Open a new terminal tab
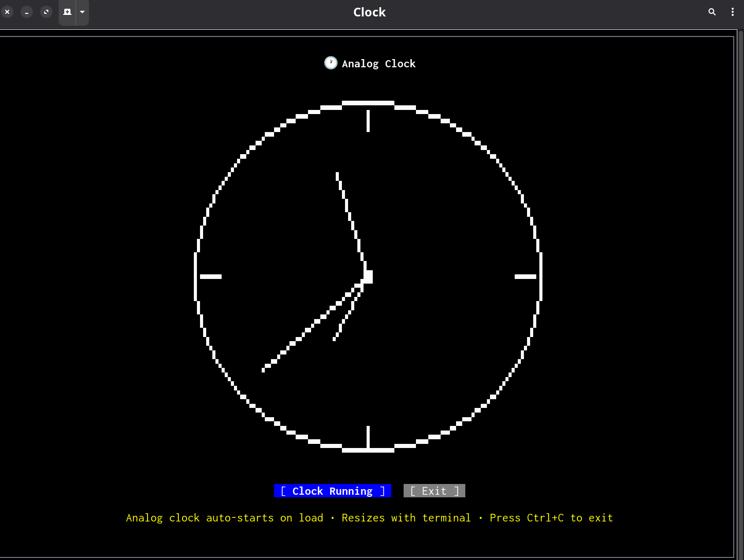Viewport: 744px width, 560px height. (67, 12)
